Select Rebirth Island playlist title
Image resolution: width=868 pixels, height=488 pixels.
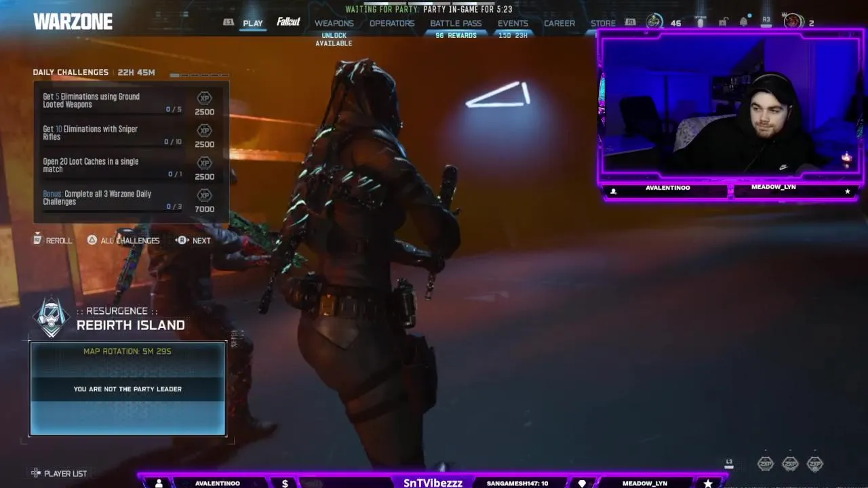point(130,325)
